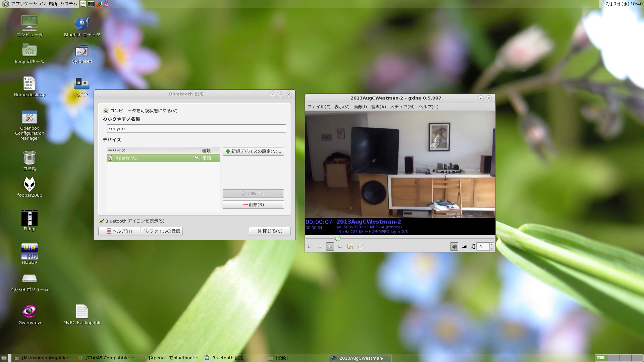The image size is (644, 362).
Task: Click the volume ramp triangle icon
Action: tap(464, 247)
